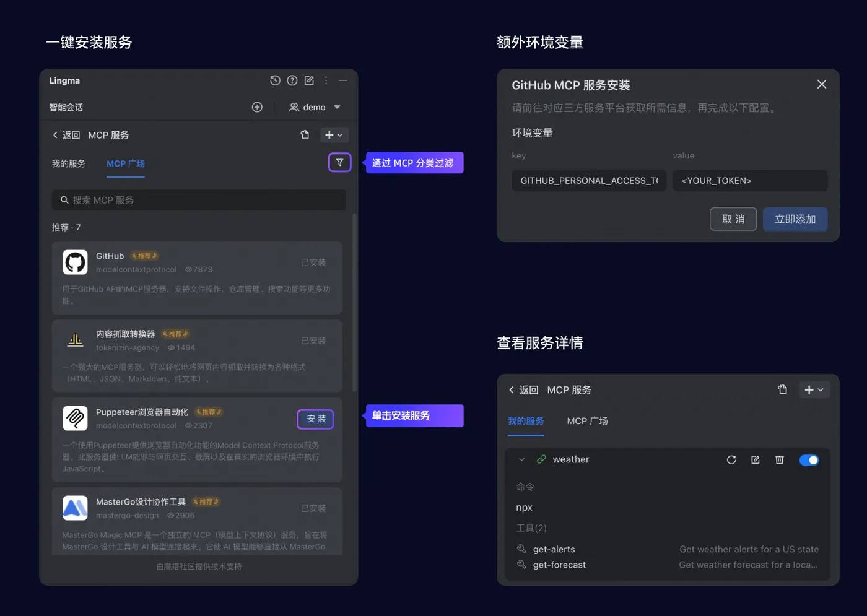Open the three-dot more options menu

[326, 80]
